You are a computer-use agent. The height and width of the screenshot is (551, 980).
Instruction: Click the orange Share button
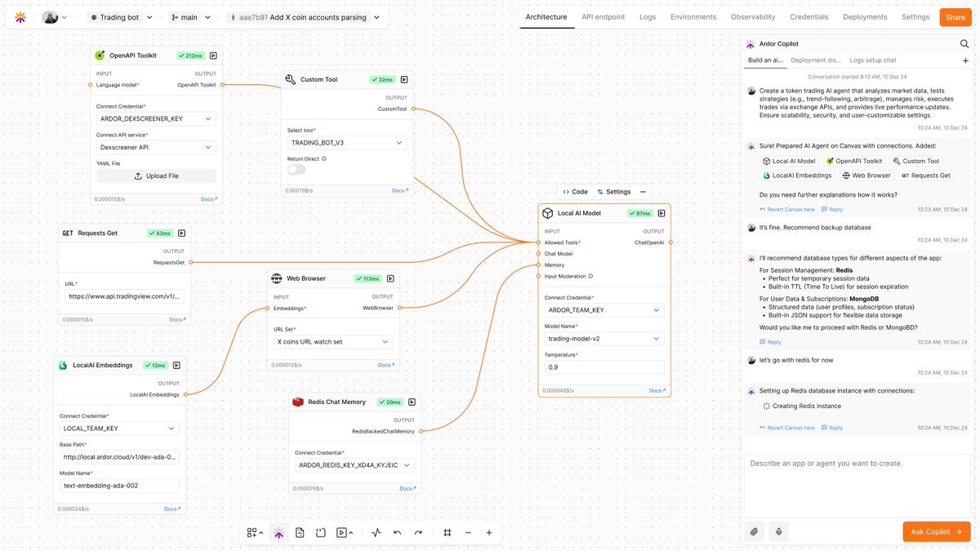tap(954, 17)
